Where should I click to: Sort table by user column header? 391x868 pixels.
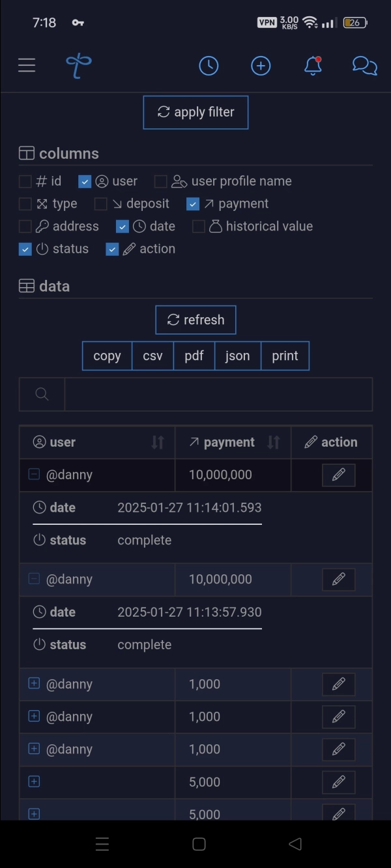click(x=98, y=443)
